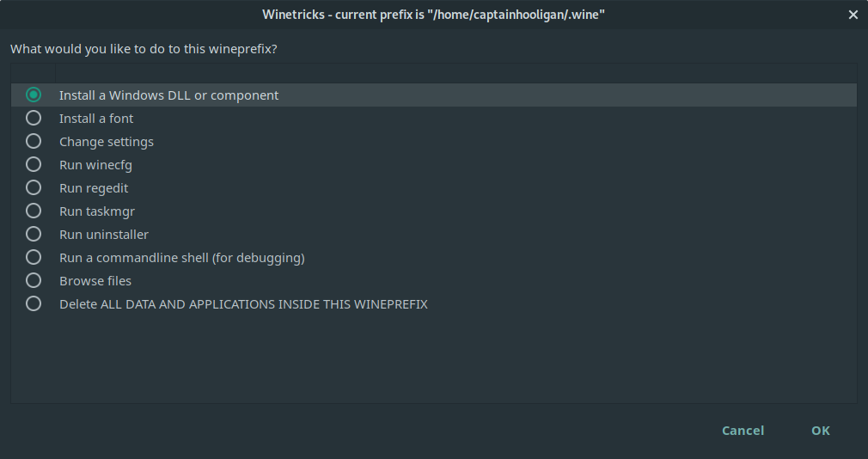The height and width of the screenshot is (459, 868).
Task: Select the "Run regedit" radio button
Action: [x=34, y=188]
